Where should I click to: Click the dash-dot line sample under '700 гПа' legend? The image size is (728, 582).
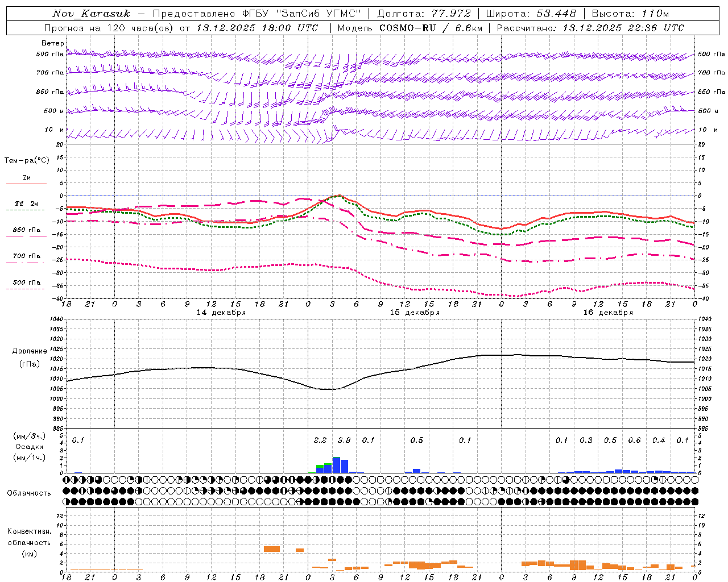coord(26,263)
